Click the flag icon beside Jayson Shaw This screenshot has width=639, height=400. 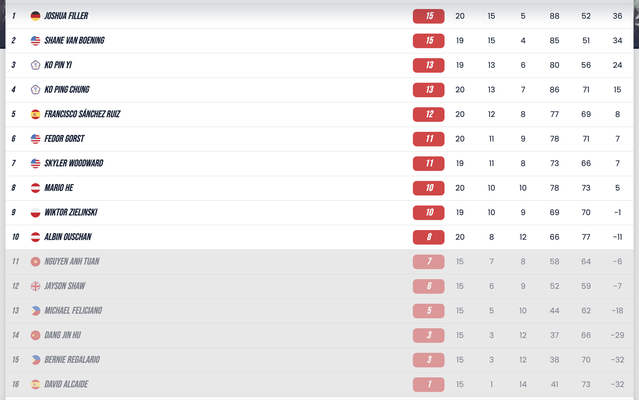tap(36, 286)
